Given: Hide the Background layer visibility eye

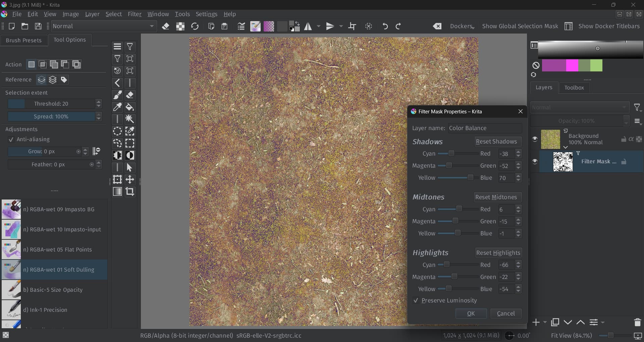Looking at the screenshot, I should pos(535,139).
